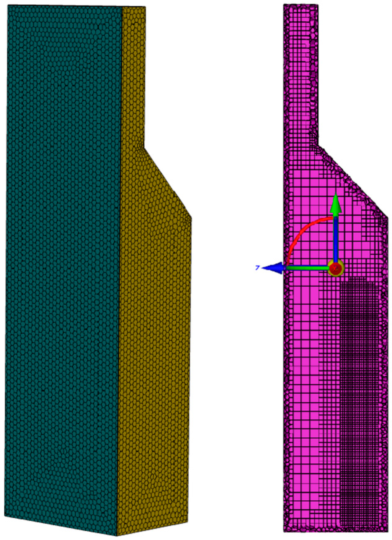
Task: Click the vertical blue shaft of the triad
Action: pos(336,239)
